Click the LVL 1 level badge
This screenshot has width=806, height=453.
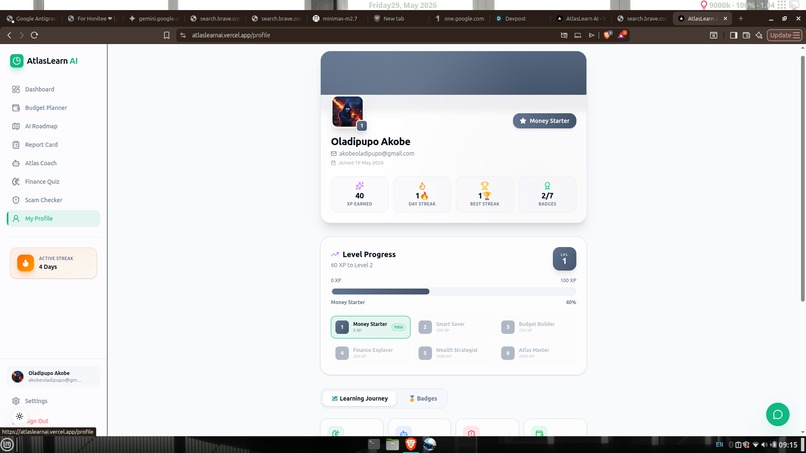tap(564, 259)
